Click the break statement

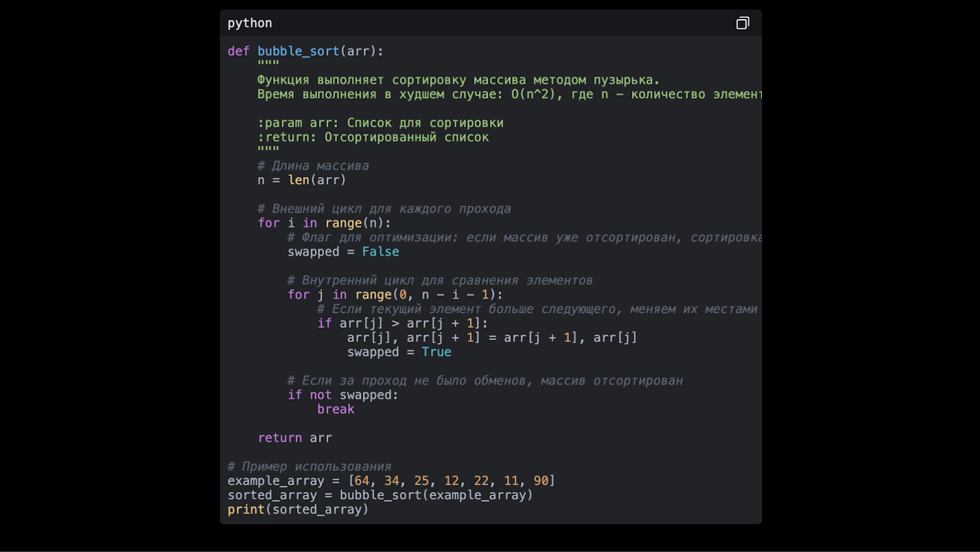[336, 409]
